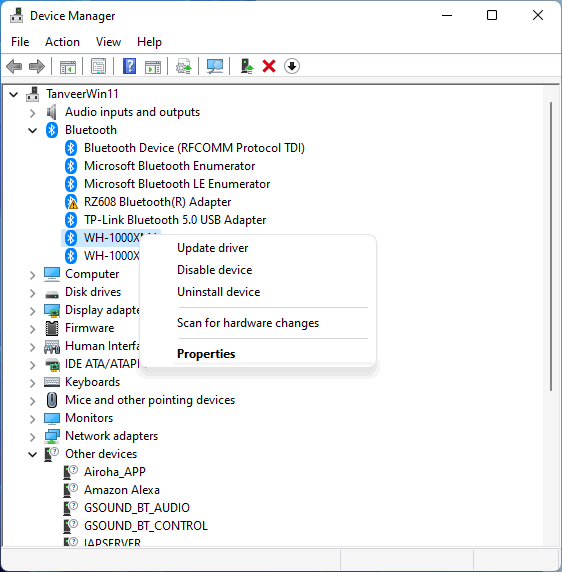This screenshot has width=562, height=572.
Task: Expand Audio inputs and outputs
Action: pyautogui.click(x=32, y=113)
